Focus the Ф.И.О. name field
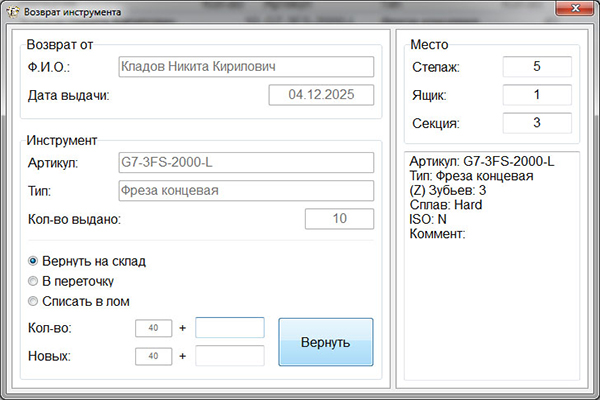Image resolution: width=600 pixels, height=400 pixels. click(246, 67)
